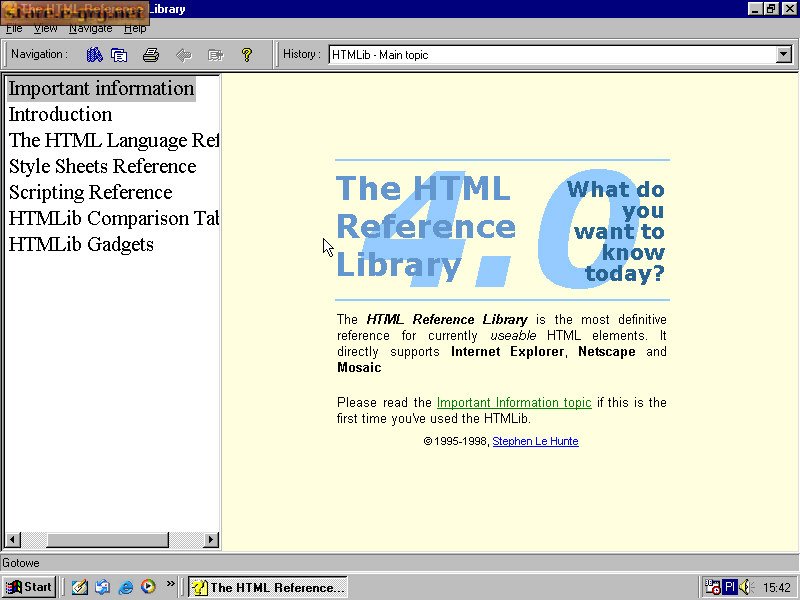Open the History dropdown arrow

[x=784, y=55]
